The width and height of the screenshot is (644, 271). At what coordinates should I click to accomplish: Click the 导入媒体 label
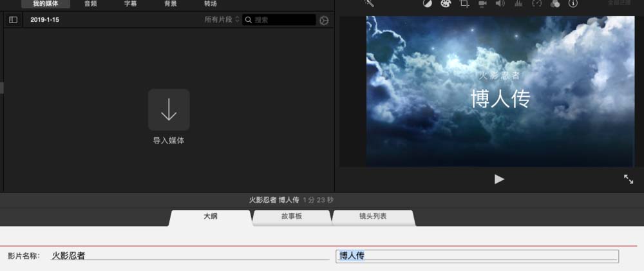click(x=169, y=140)
